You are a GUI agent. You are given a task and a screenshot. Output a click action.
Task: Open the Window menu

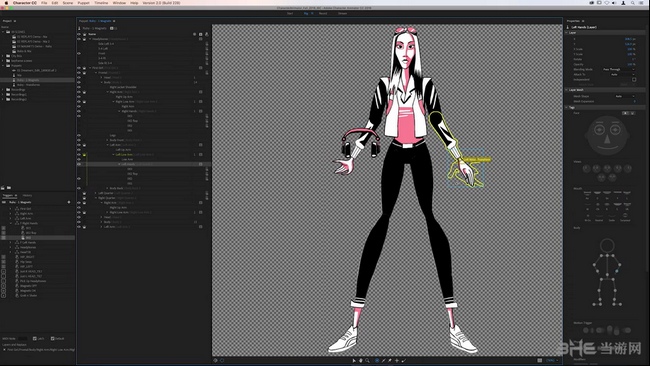click(x=119, y=3)
